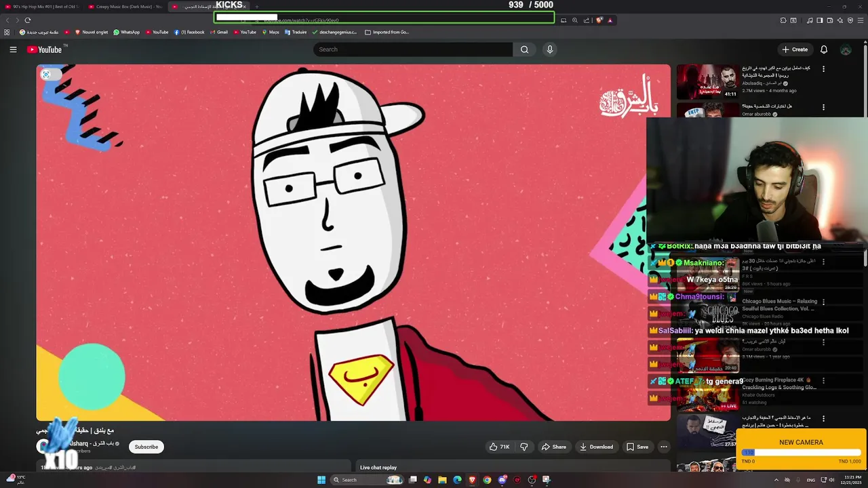Go forward in browser history

[17, 20]
